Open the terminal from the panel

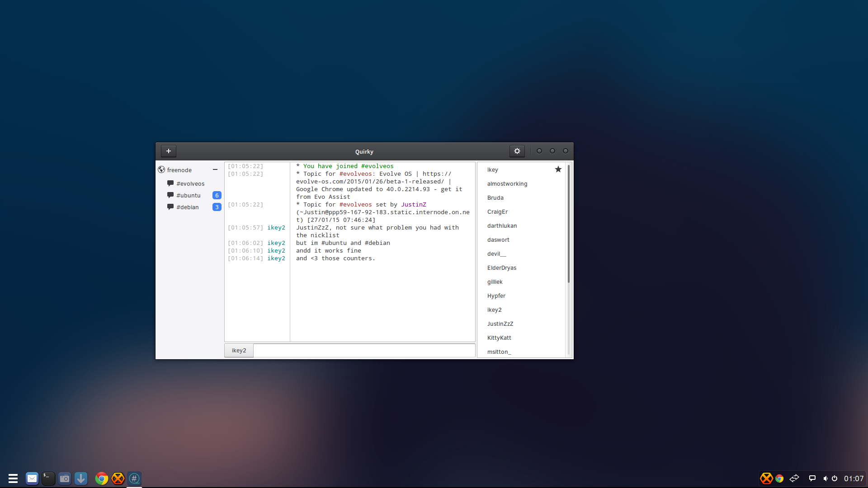[48, 479]
